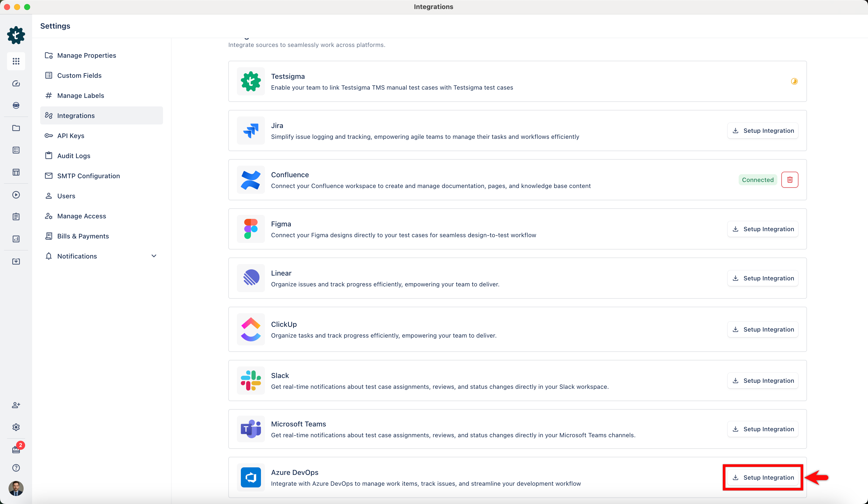The width and height of the screenshot is (868, 504).
Task: Open the AI assistant robot icon
Action: (x=16, y=105)
